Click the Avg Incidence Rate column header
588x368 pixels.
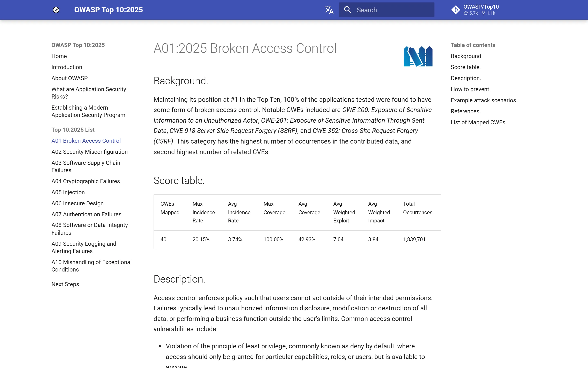239,212
